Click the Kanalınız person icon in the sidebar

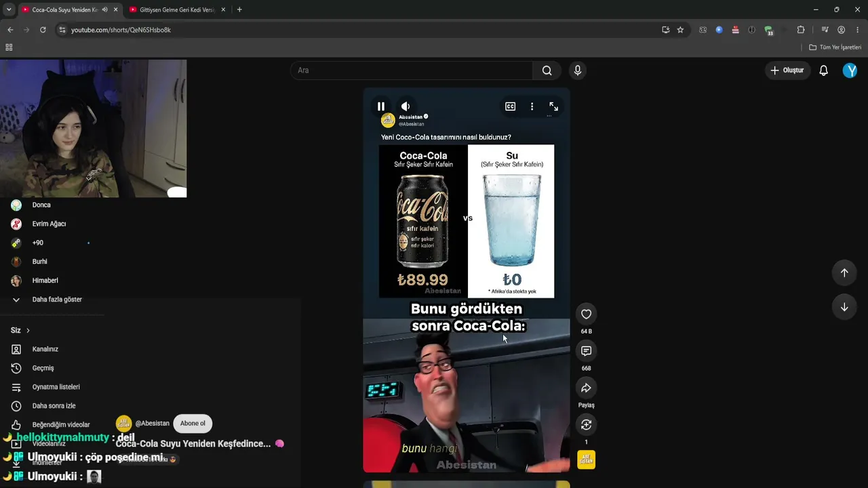click(x=16, y=349)
